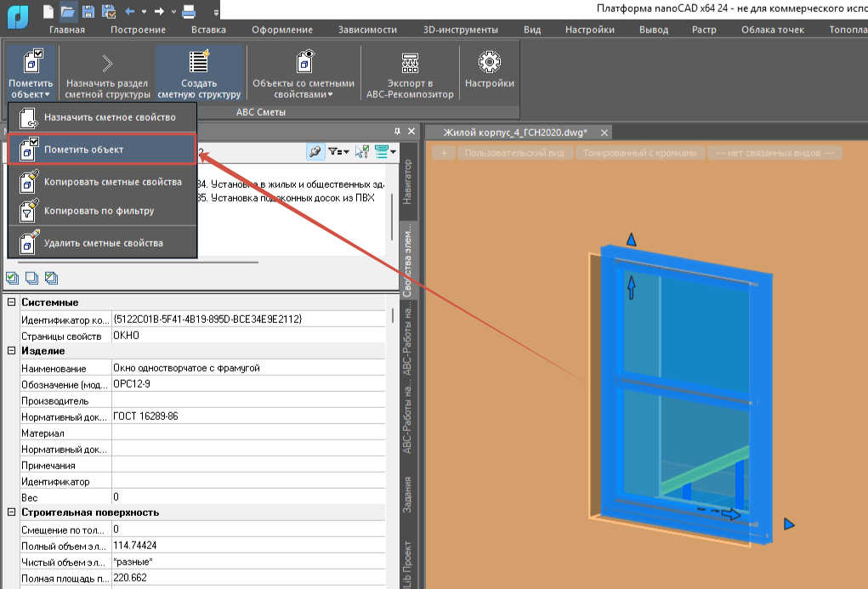Open a file with the folder icon

point(67,11)
